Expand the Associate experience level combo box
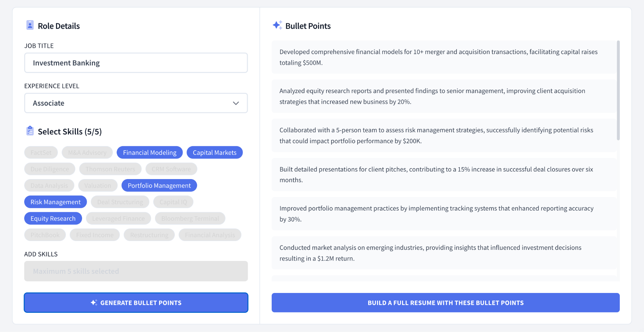Screen dimensions: 644x332 136,103
